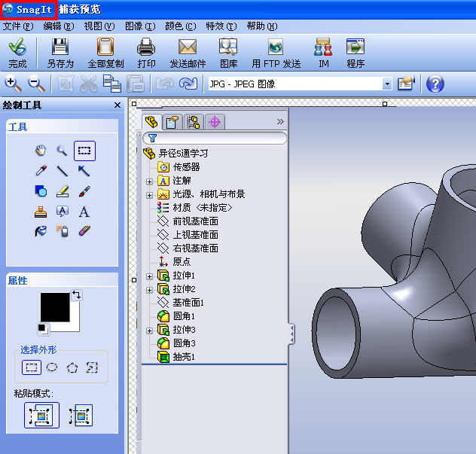The height and width of the screenshot is (454, 476).
Task: Open the 图像(I) menu
Action: click(x=140, y=26)
